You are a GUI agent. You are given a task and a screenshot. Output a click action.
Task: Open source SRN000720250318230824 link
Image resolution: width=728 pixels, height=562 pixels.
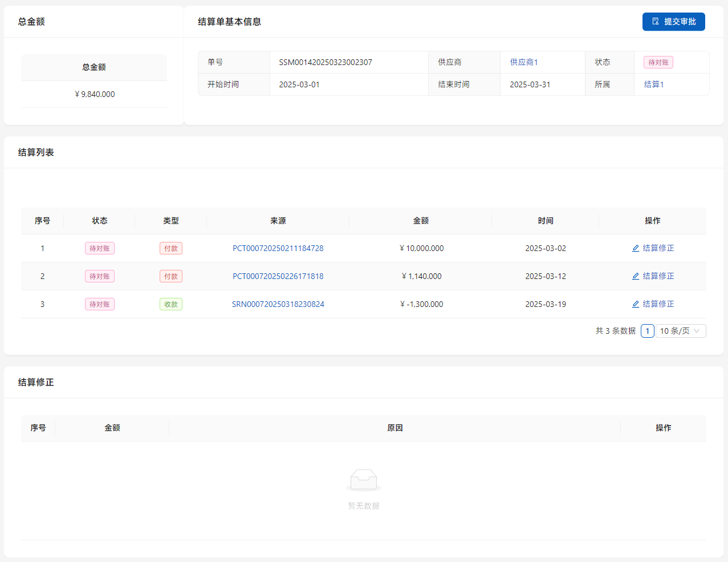[278, 304]
